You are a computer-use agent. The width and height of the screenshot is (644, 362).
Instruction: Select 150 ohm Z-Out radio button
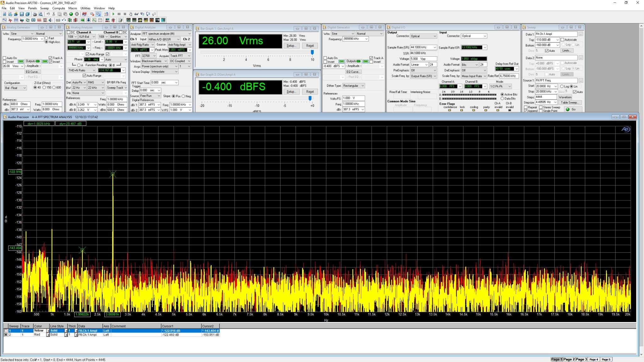[44, 88]
